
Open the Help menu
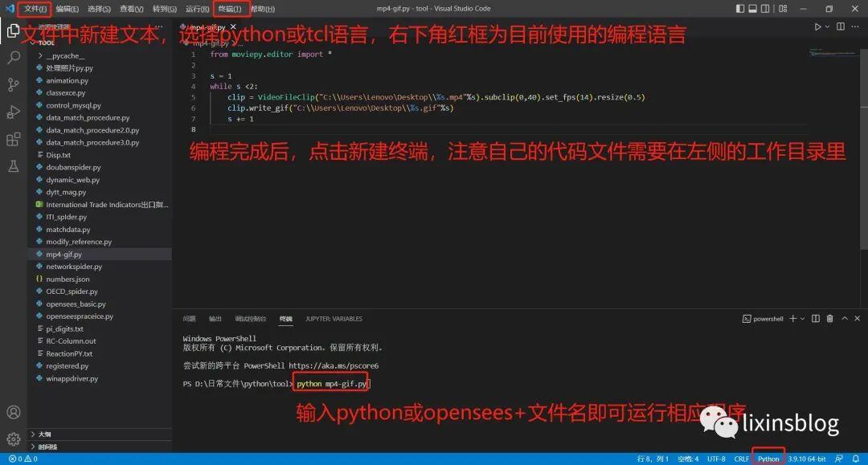pos(262,9)
